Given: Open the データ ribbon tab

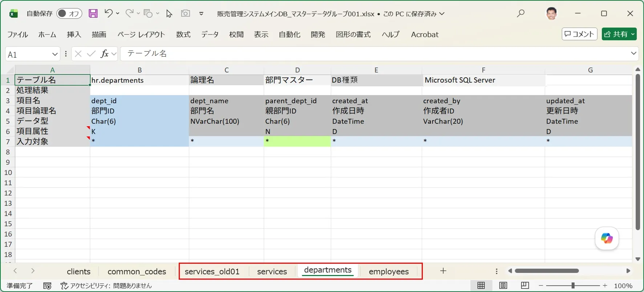Looking at the screenshot, I should tap(210, 34).
